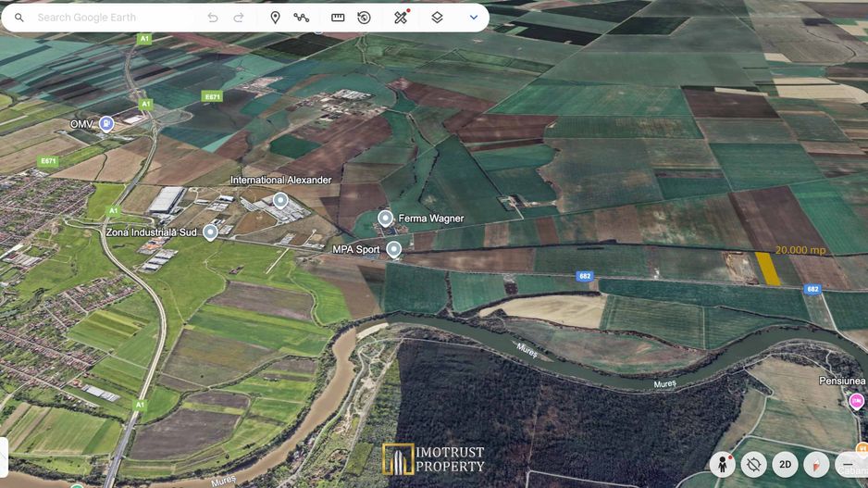The height and width of the screenshot is (488, 868).
Task: Open the satellite tools icon with red dot
Action: tap(401, 18)
